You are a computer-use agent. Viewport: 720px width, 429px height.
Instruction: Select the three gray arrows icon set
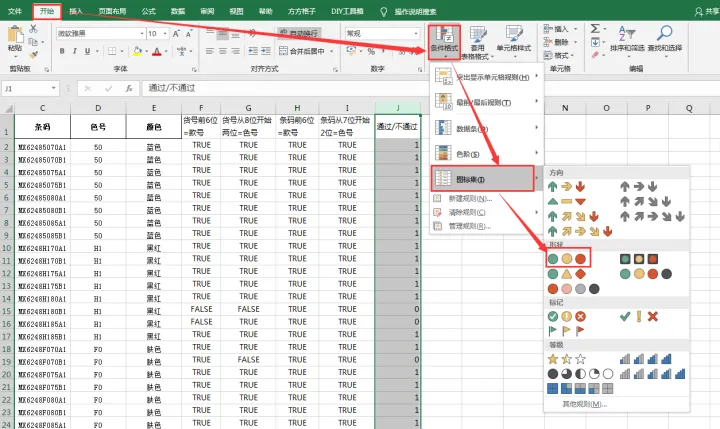coord(639,186)
